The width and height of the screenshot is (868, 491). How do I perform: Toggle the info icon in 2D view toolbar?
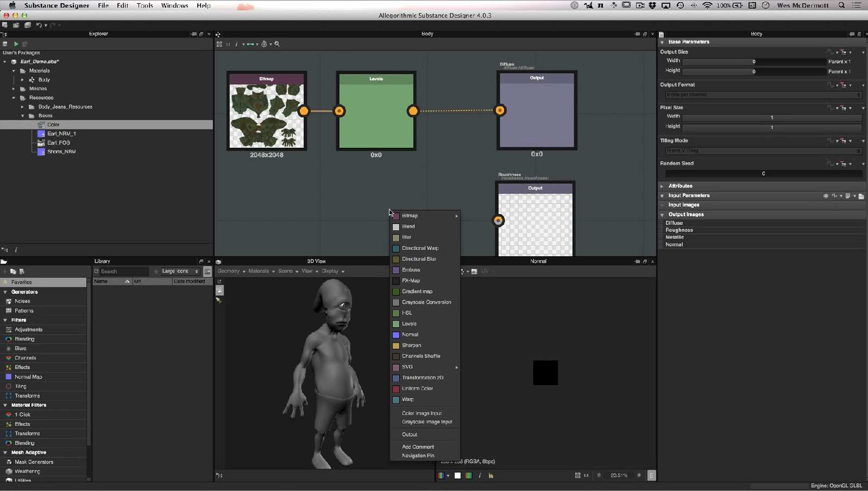tap(480, 475)
